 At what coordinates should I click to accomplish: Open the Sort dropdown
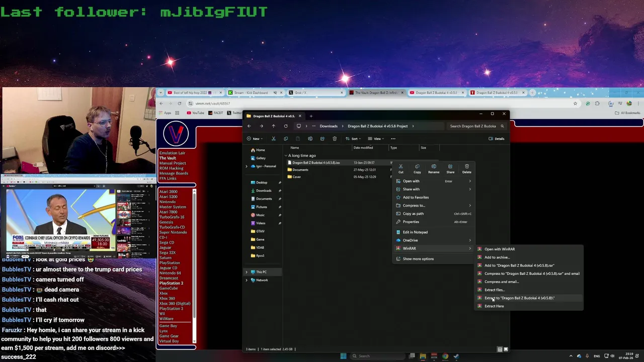click(x=353, y=139)
